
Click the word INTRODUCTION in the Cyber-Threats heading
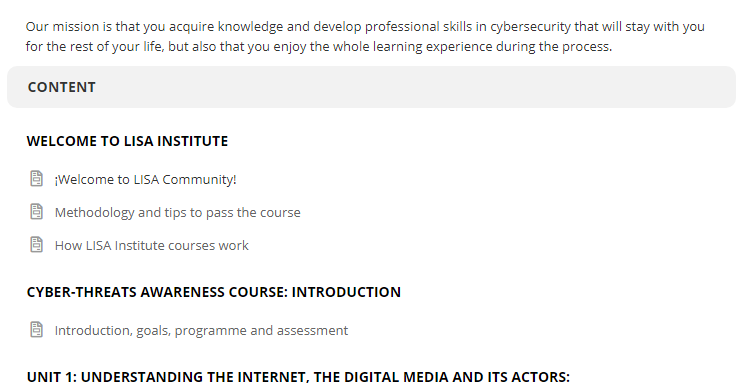pyautogui.click(x=346, y=292)
